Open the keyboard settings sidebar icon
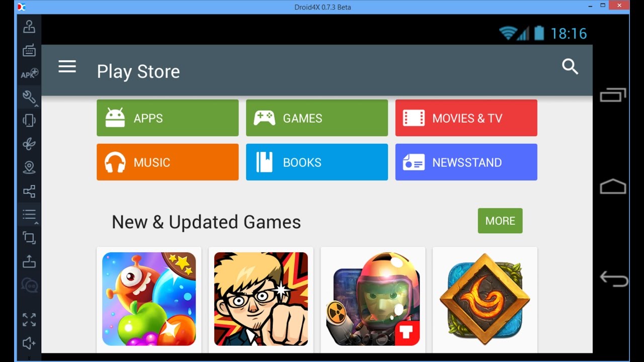The image size is (644, 362). click(29, 50)
